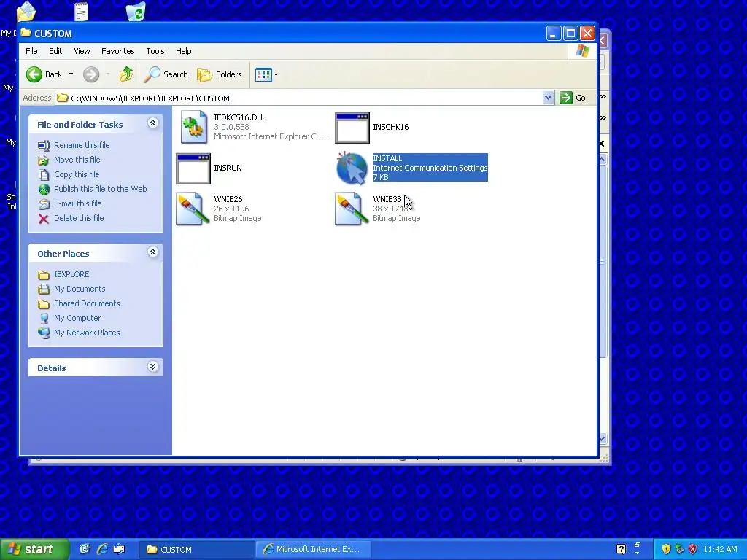Click the notepad document desktop icon
Screen dimensions: 747x560
tap(82, 12)
